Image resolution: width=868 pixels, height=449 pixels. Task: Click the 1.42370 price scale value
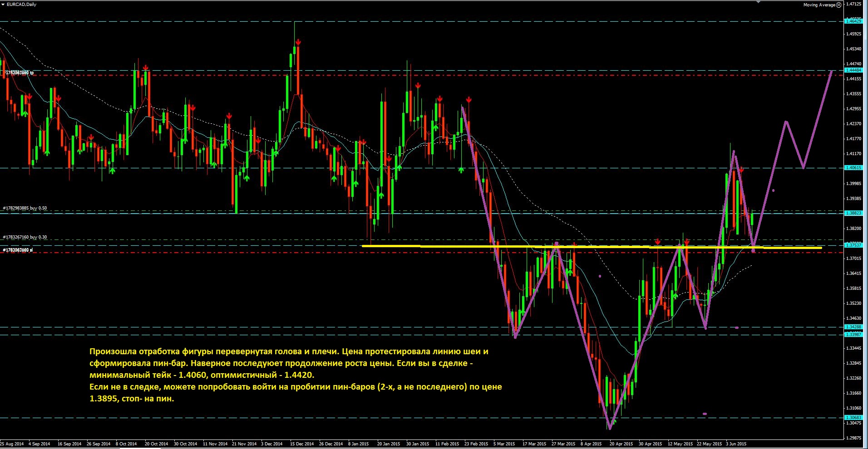(x=854, y=124)
